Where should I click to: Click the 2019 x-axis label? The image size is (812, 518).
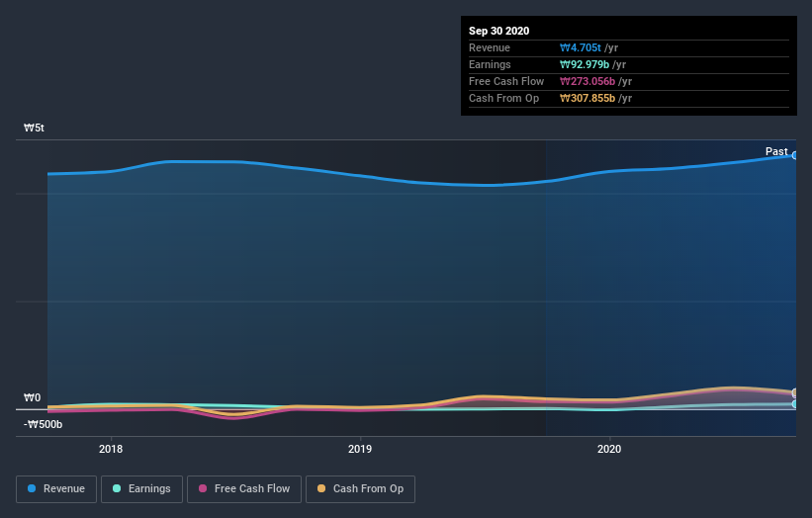[x=360, y=449]
